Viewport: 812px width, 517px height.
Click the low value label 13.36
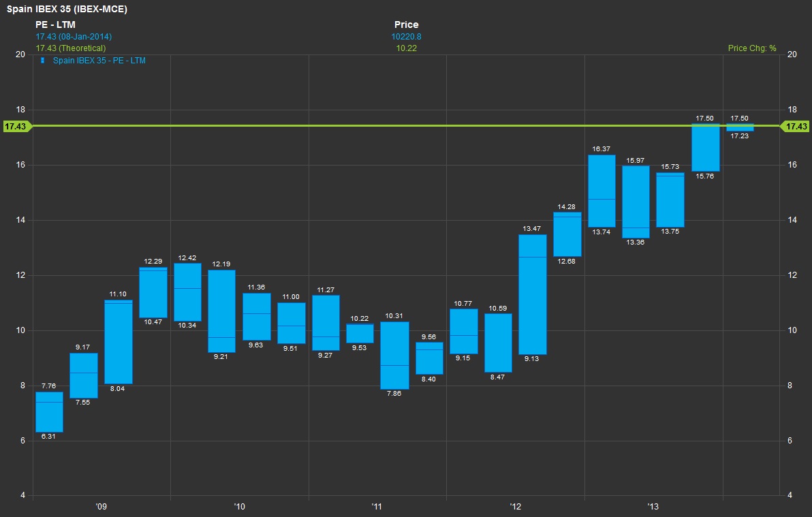click(x=636, y=242)
